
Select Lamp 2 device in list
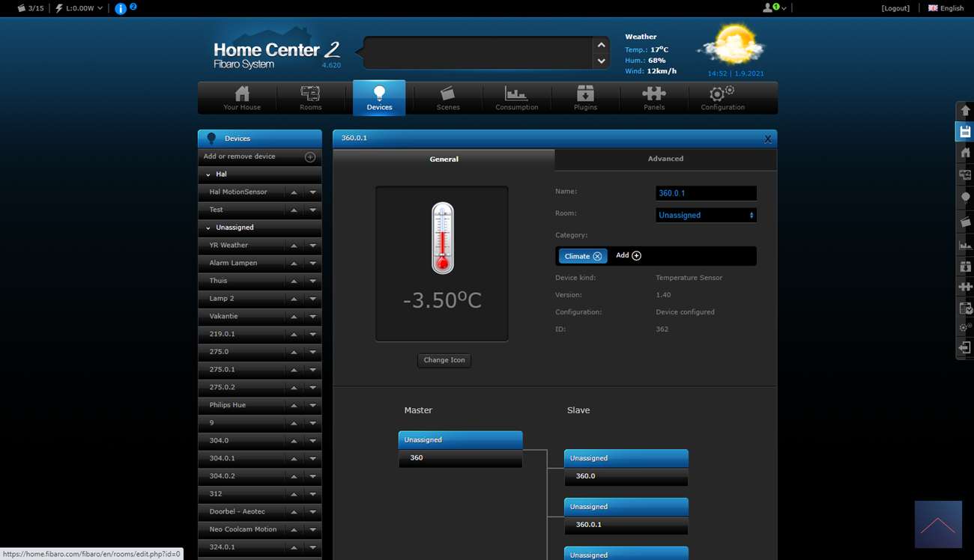coord(241,299)
